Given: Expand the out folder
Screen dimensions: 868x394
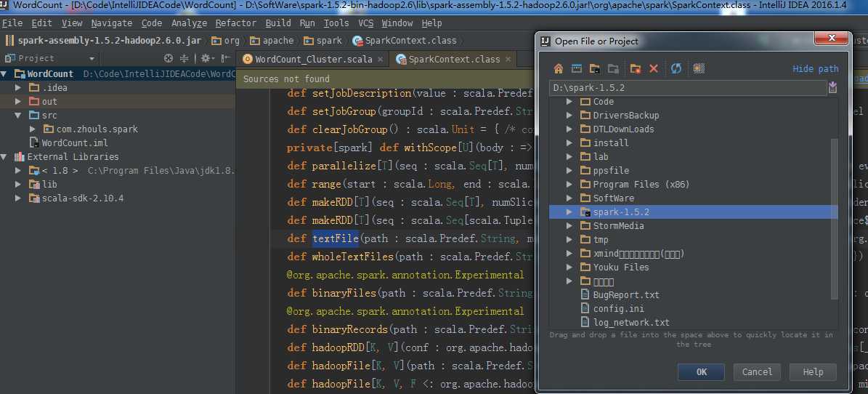Looking at the screenshot, I should click(x=18, y=102).
